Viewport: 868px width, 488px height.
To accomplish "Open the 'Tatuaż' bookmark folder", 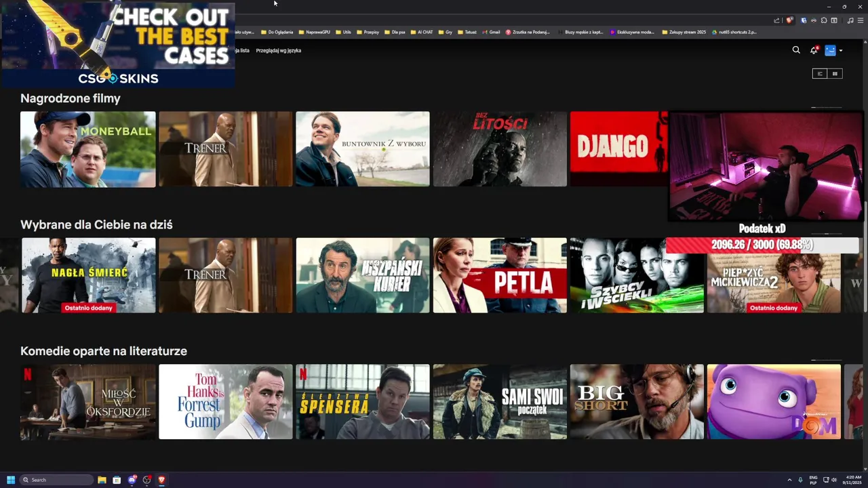I will [467, 32].
